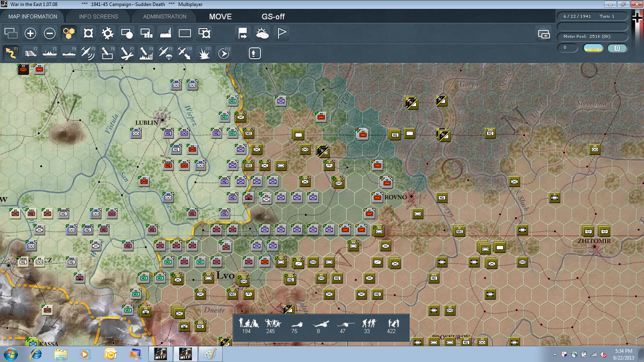Click the rectangle with bar chart icon

[146, 33]
